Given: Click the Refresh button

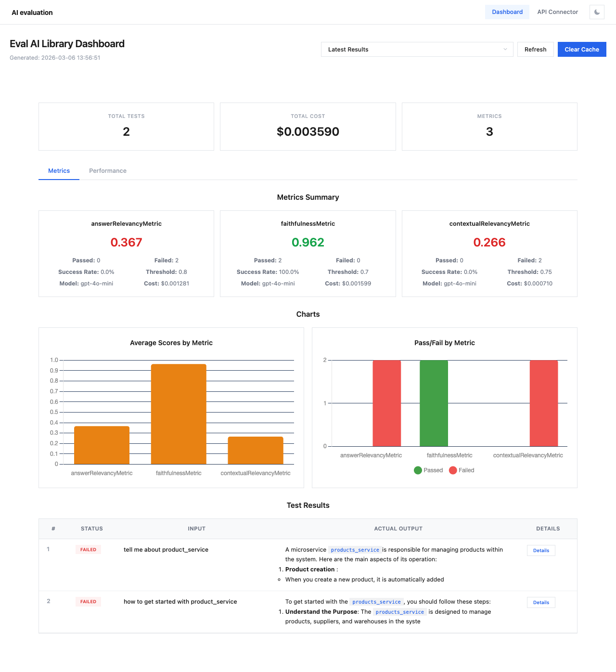Looking at the screenshot, I should point(535,49).
